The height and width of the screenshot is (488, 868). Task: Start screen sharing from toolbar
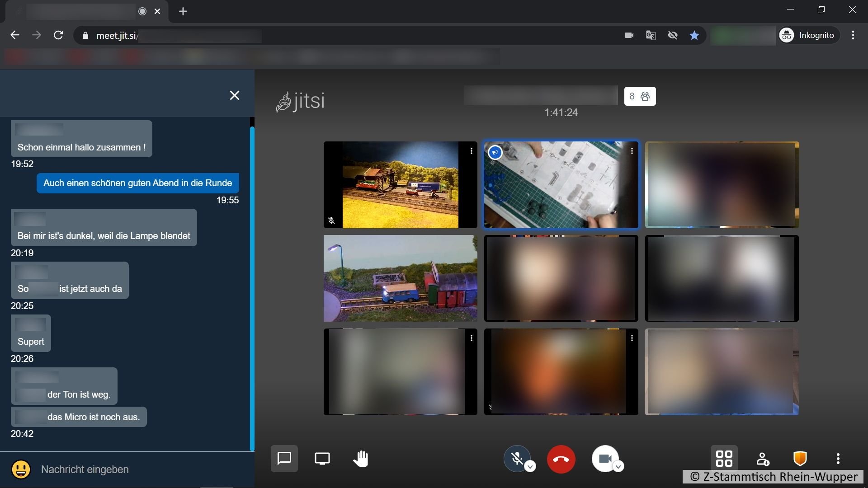322,459
